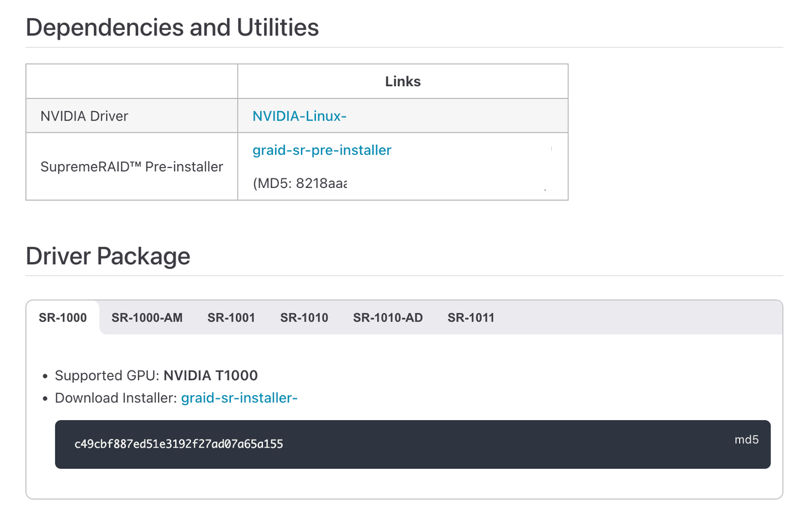Click the MD5: 8218aaa text
The image size is (812, 524).
coord(299,183)
